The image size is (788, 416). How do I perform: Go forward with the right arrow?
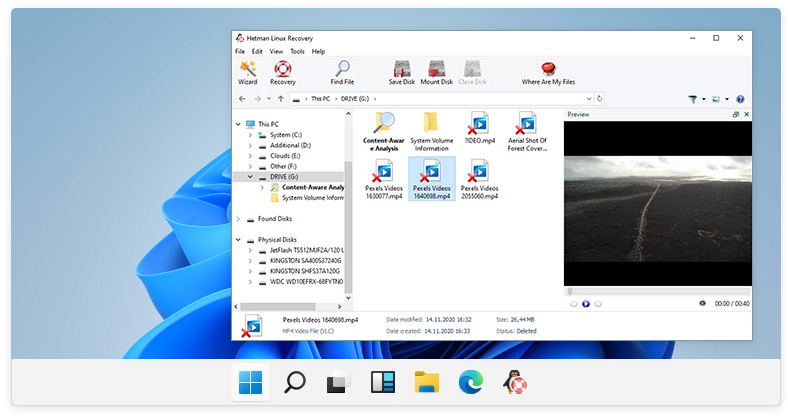click(x=257, y=99)
